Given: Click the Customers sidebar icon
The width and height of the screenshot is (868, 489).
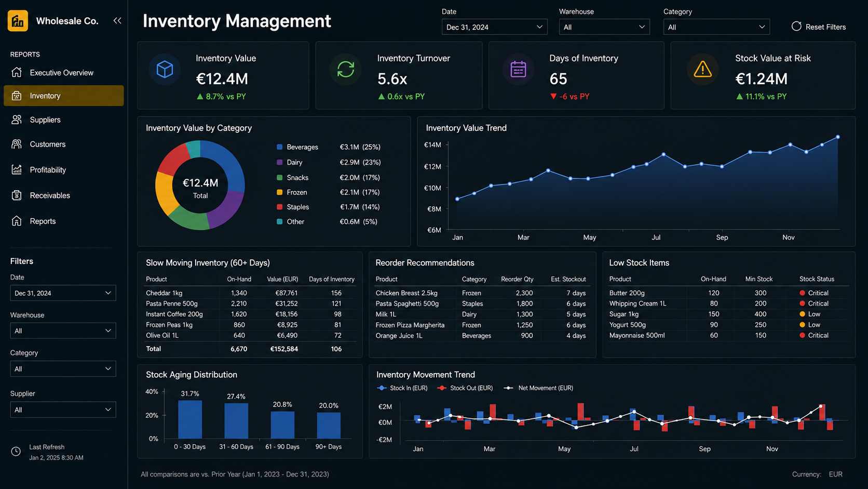Looking at the screenshot, I should [17, 144].
